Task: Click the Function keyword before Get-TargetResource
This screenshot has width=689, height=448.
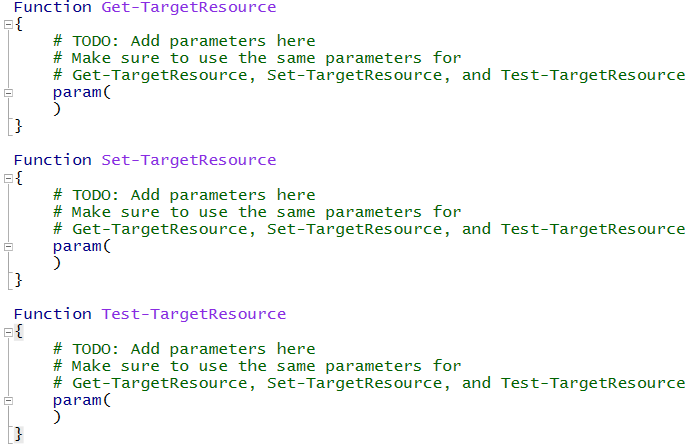Action: point(52,7)
